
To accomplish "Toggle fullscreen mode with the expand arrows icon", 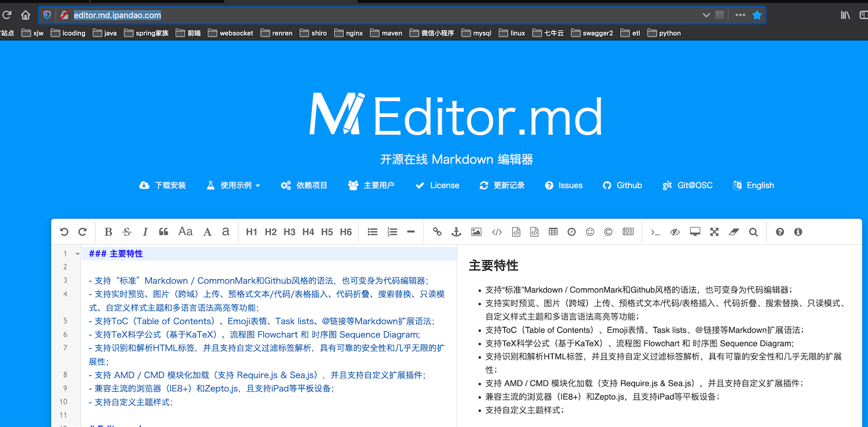I will [714, 232].
